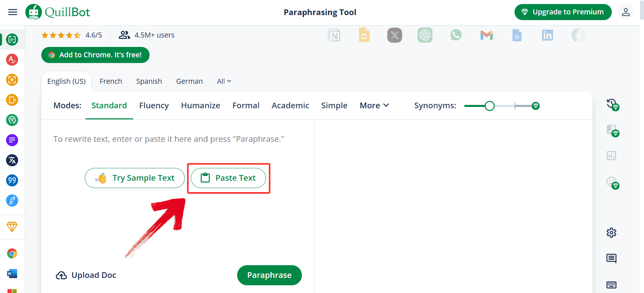Viewport: 644px width, 293px height.
Task: Select the Simple mode
Action: pos(334,106)
